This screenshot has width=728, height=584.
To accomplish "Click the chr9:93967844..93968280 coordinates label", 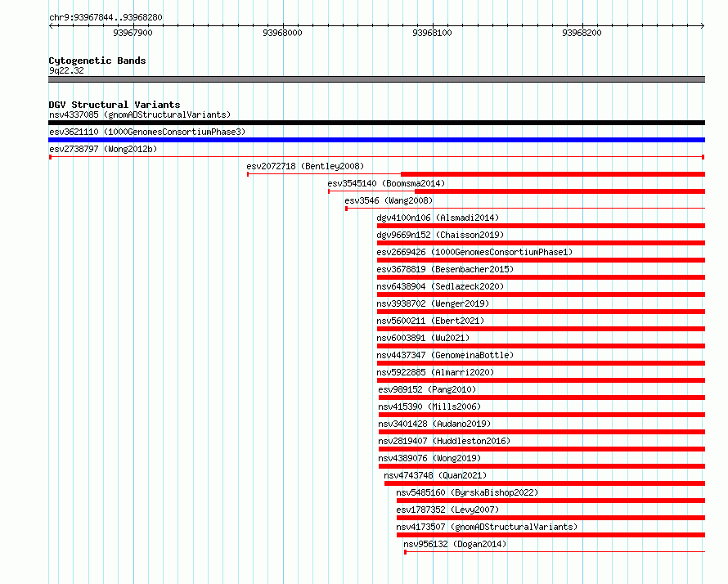I will coord(106,18).
